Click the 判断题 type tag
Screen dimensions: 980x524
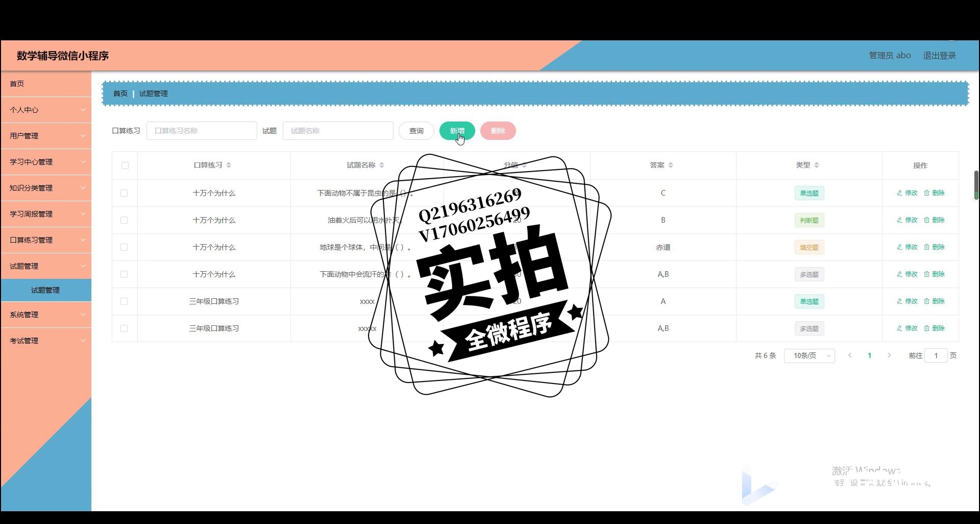[809, 220]
